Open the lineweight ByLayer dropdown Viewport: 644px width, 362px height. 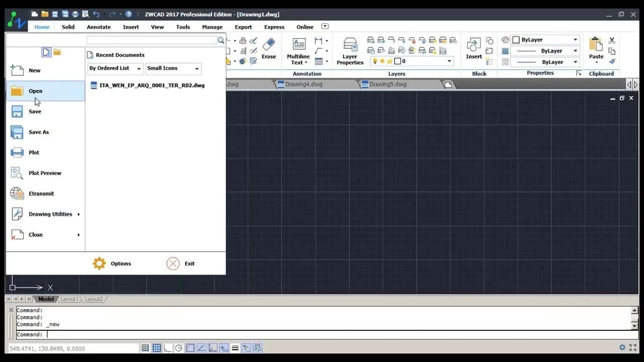[x=545, y=51]
